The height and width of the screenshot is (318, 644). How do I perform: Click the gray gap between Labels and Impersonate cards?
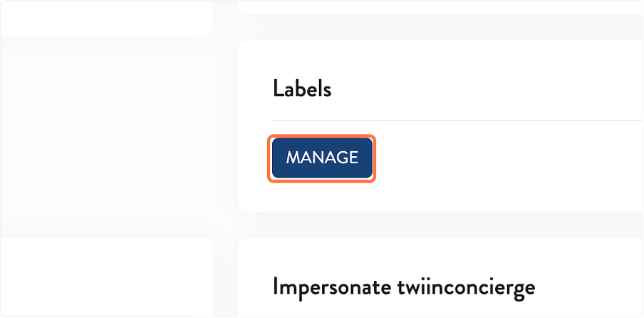pyautogui.click(x=442, y=225)
